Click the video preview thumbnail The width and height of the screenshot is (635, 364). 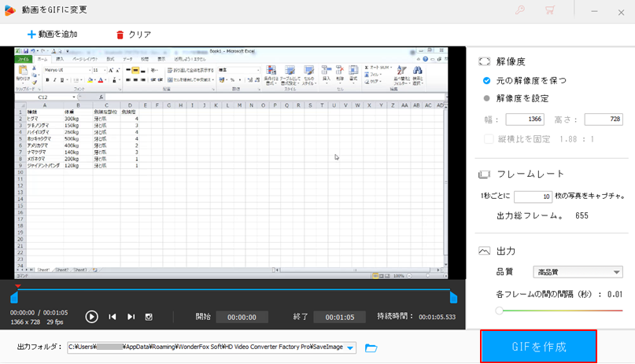(x=231, y=163)
